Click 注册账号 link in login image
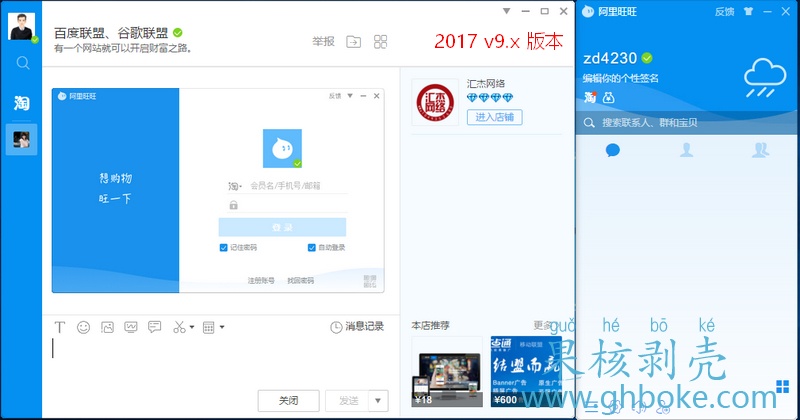 pos(261,280)
